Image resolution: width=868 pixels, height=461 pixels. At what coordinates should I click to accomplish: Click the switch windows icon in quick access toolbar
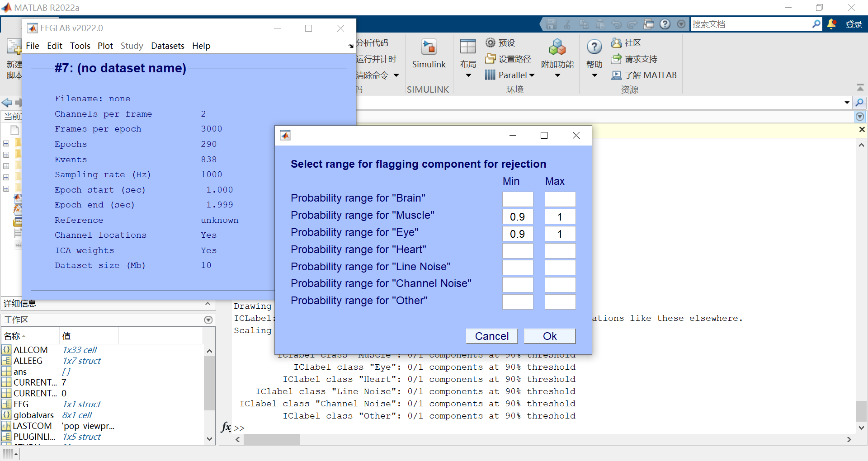pos(649,24)
